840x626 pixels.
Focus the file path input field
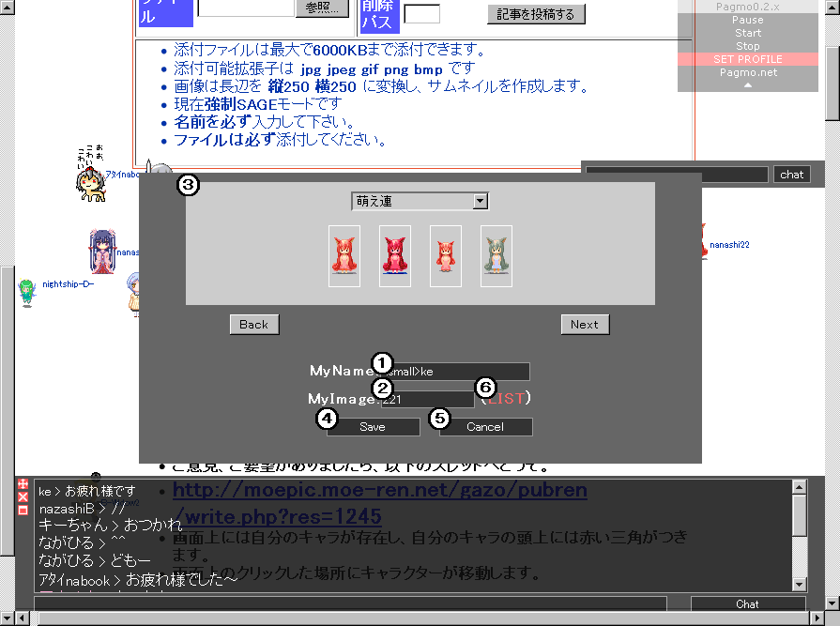(246, 8)
